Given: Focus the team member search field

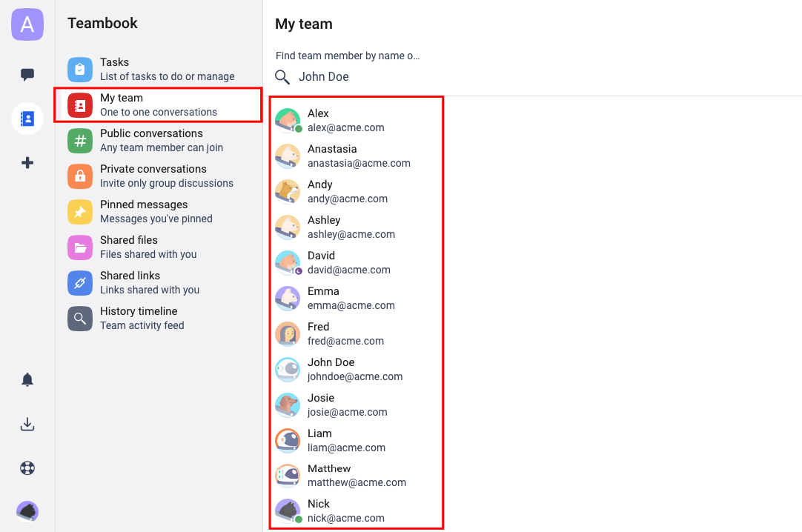Looking at the screenshot, I should [x=358, y=76].
